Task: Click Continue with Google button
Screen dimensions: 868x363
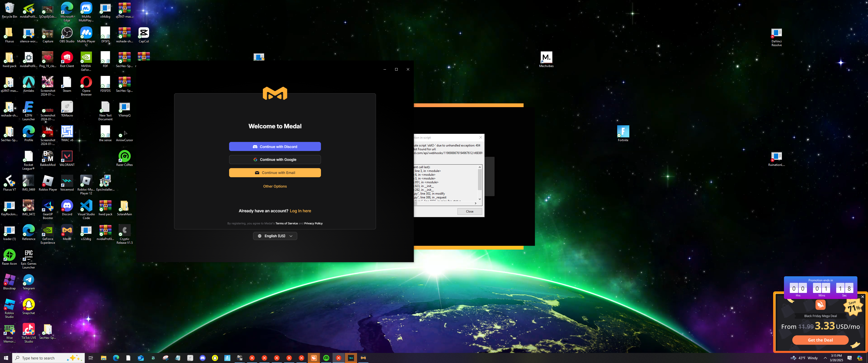Action: click(275, 160)
